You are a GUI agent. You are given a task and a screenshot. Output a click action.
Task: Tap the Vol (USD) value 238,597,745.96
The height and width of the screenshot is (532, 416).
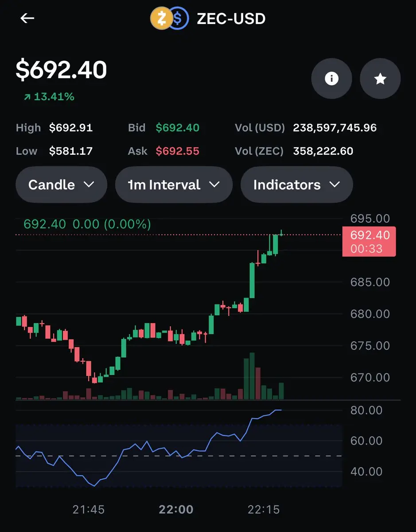335,128
